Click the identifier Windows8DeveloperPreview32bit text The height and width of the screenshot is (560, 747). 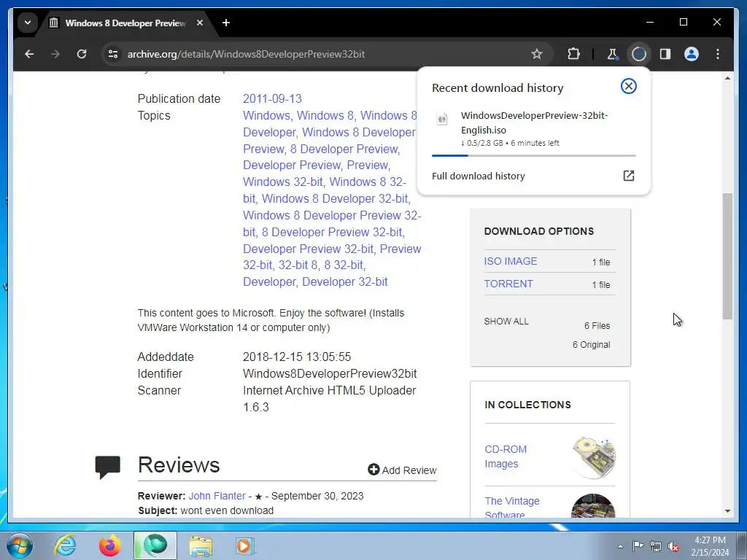[330, 374]
